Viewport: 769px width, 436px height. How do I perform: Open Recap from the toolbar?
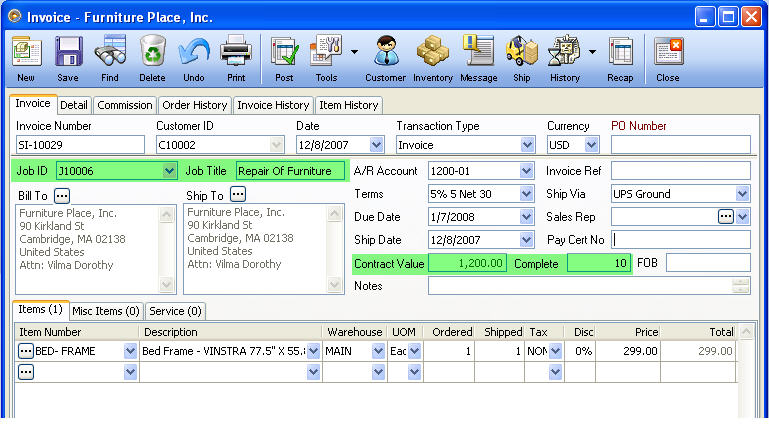[620, 53]
